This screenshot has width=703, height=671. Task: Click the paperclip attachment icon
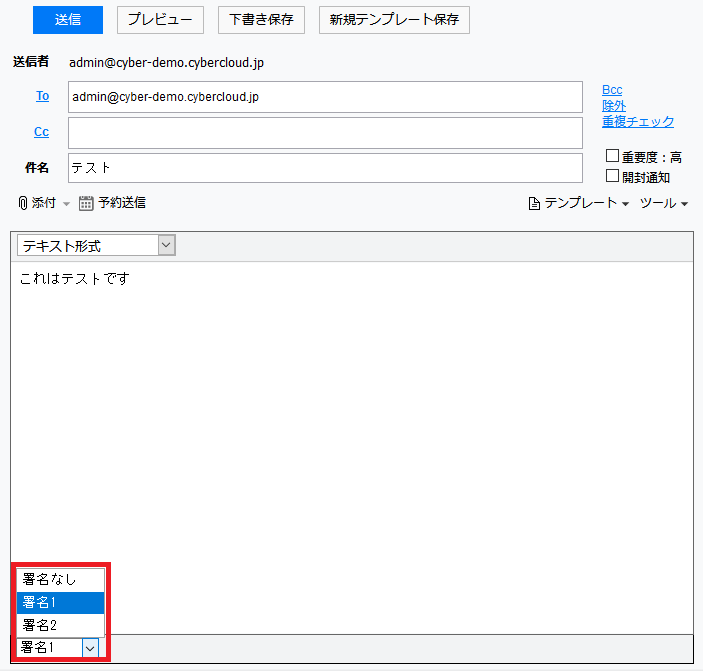[x=23, y=203]
